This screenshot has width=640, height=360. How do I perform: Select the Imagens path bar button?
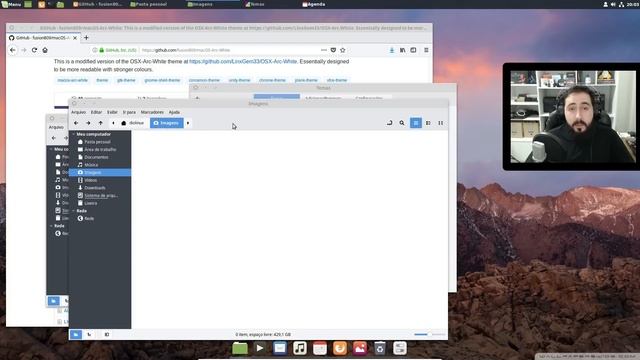tap(167, 123)
